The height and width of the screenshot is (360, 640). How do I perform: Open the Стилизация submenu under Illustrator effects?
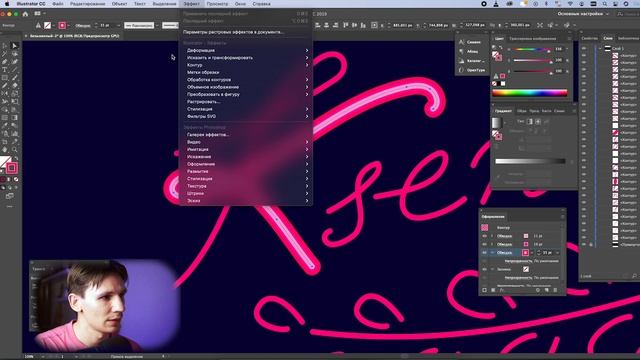[x=246, y=109]
